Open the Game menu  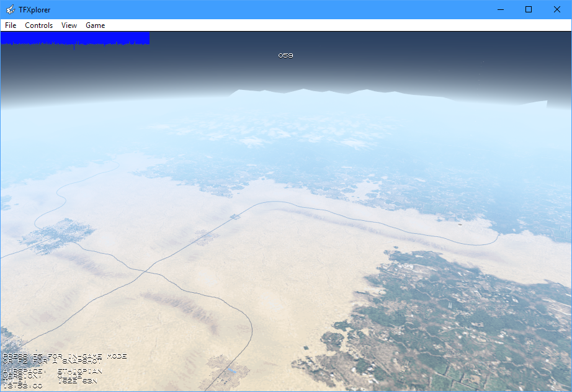[95, 25]
